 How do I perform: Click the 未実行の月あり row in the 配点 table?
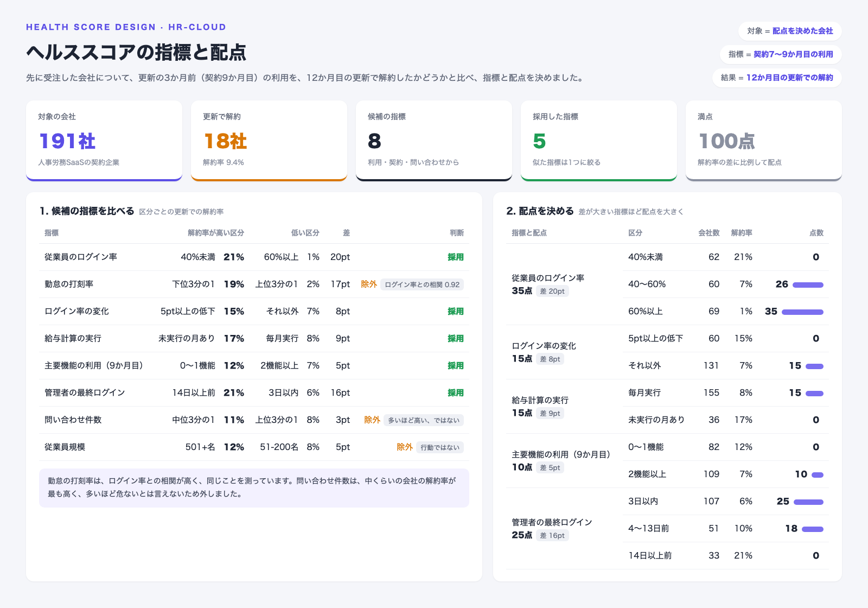[x=726, y=420]
